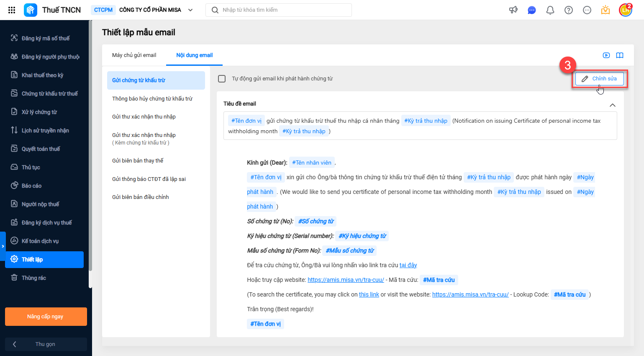The height and width of the screenshot is (356, 644).
Task: Click the #Ký hiệu chứng từ tag
Action: [x=362, y=236]
